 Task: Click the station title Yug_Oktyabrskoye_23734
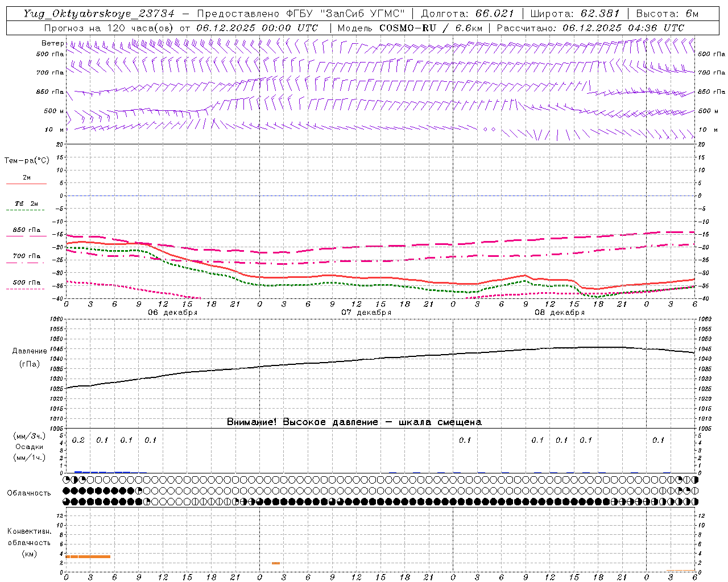(x=99, y=14)
